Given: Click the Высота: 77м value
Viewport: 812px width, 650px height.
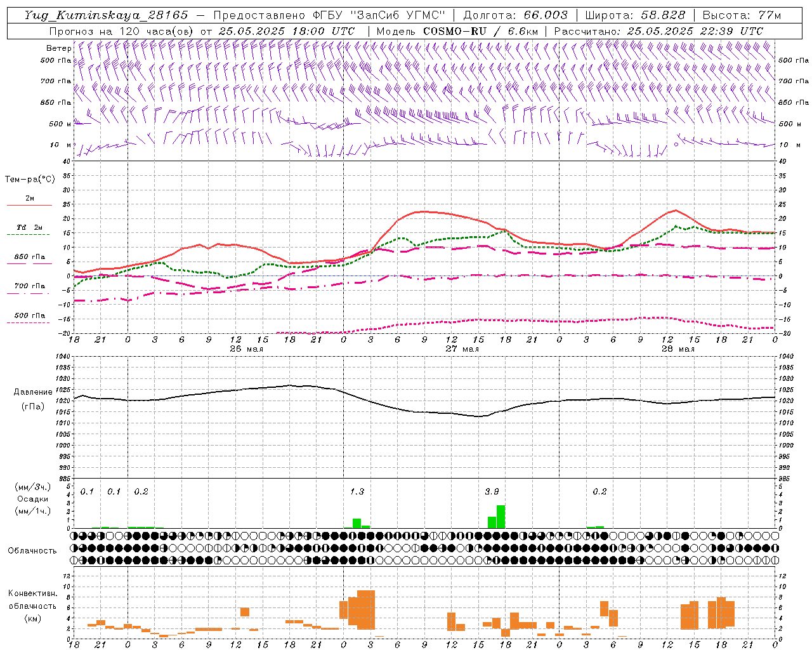Looking at the screenshot, I should coord(742,15).
